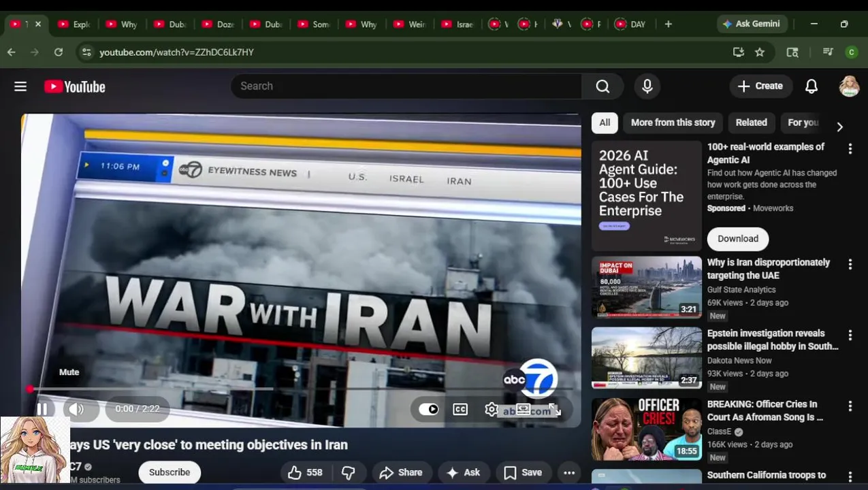
Task: Open Southern California troops video title
Action: pos(767,475)
